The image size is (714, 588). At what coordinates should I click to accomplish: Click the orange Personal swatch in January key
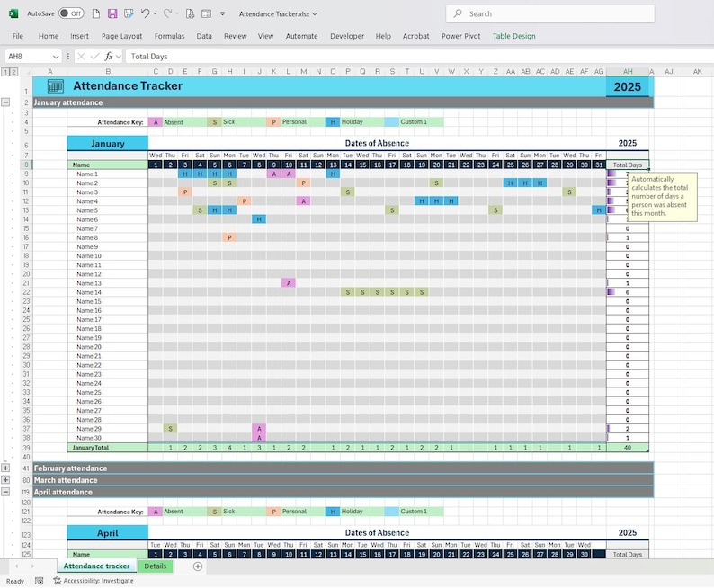pos(273,122)
